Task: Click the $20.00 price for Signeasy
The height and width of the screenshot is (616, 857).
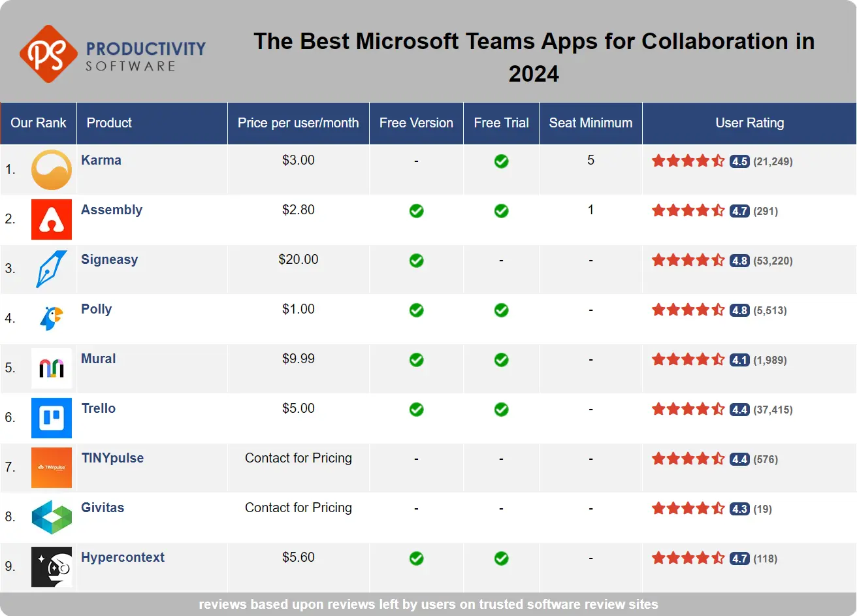Action: [x=299, y=259]
